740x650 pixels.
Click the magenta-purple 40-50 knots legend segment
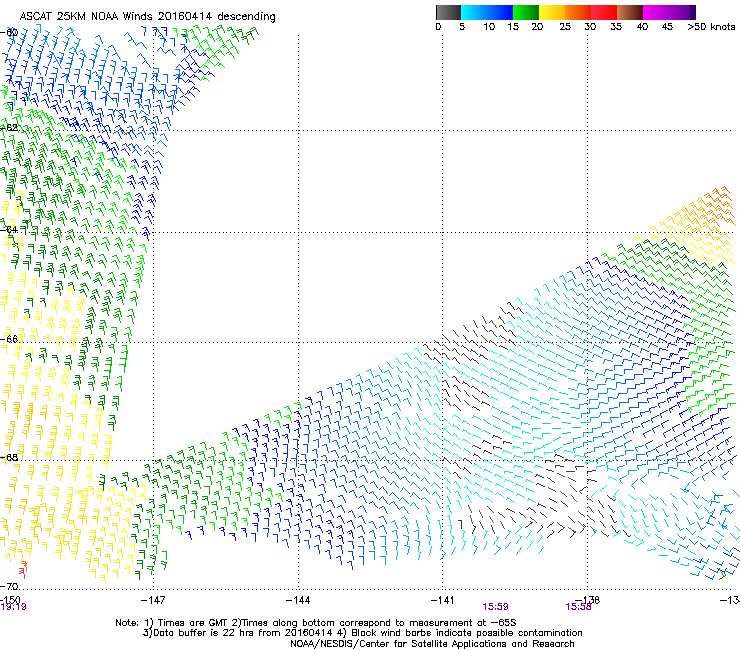[669, 12]
